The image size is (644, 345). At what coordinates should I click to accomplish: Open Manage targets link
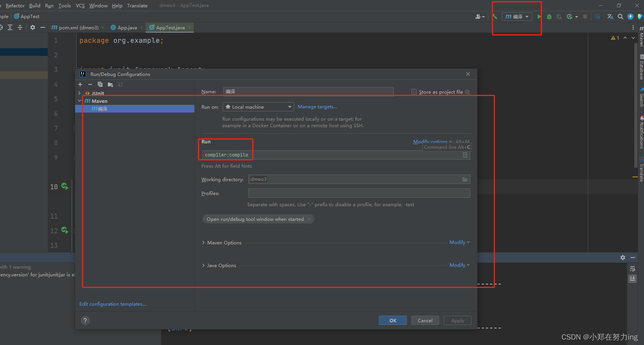coord(317,107)
